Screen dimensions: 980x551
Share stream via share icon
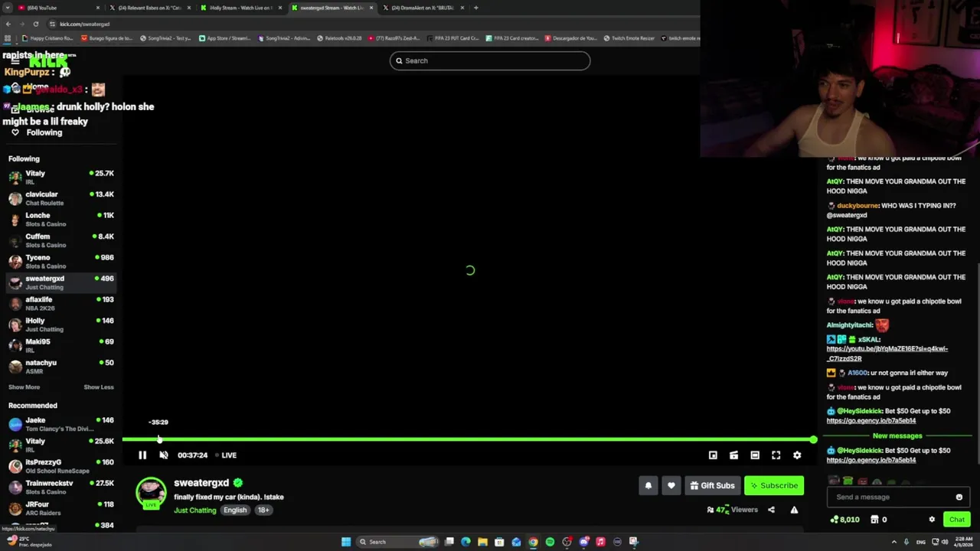[x=771, y=510]
